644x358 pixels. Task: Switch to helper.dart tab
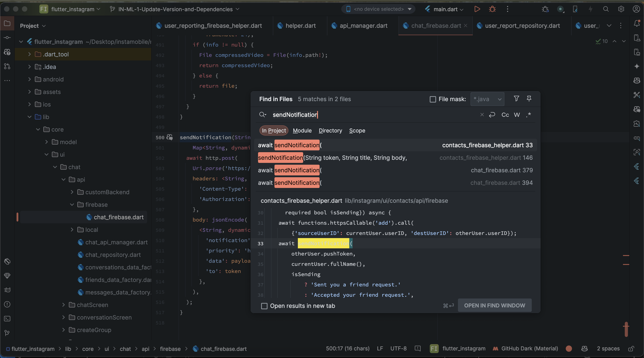[300, 26]
